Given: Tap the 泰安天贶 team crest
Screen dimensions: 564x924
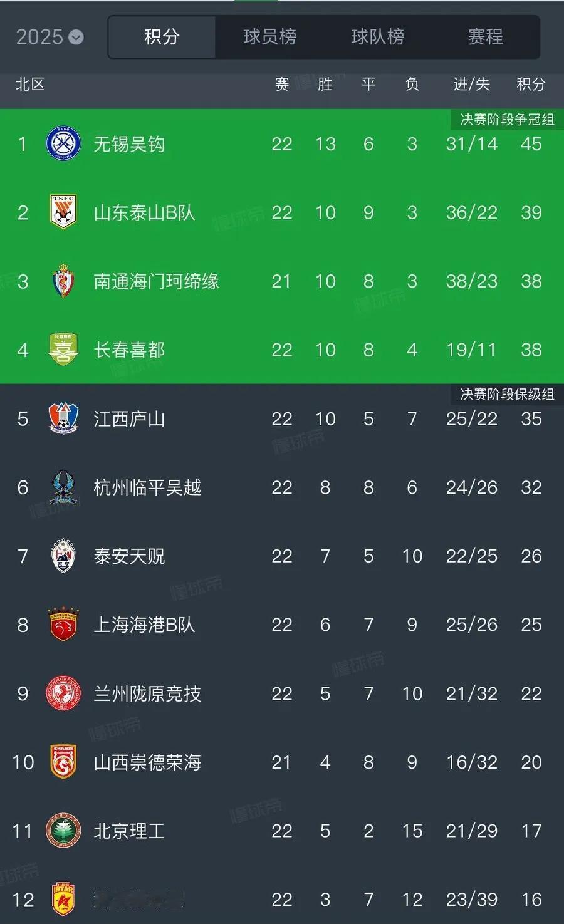Looking at the screenshot, I should pos(63,556).
